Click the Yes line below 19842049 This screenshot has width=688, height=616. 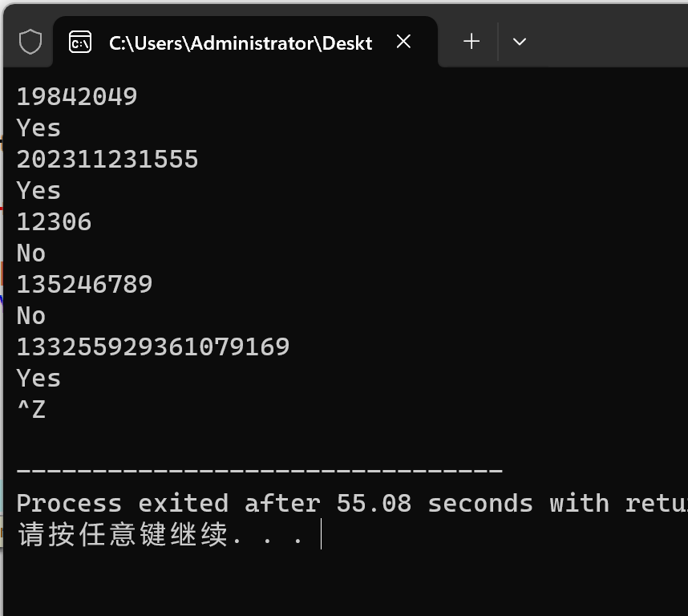[38, 128]
